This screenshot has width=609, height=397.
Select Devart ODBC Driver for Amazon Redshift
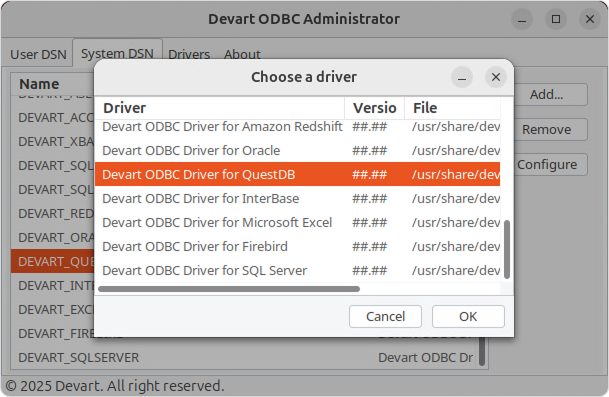click(x=298, y=127)
